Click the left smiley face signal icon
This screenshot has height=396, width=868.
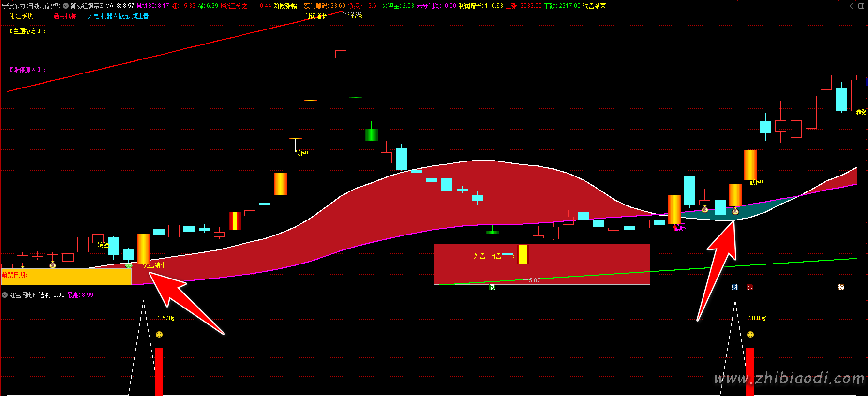click(x=159, y=335)
